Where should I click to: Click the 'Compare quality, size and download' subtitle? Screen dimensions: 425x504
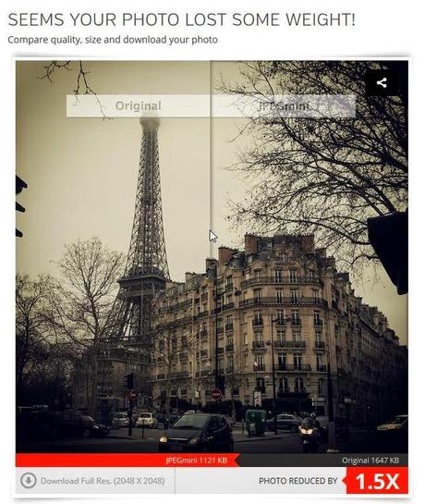(113, 40)
